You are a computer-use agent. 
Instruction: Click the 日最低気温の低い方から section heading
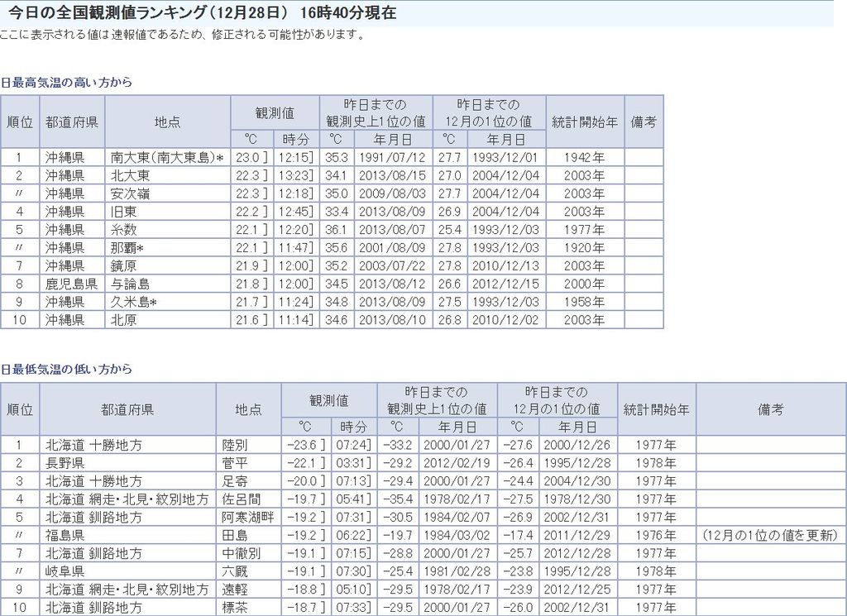click(66, 369)
